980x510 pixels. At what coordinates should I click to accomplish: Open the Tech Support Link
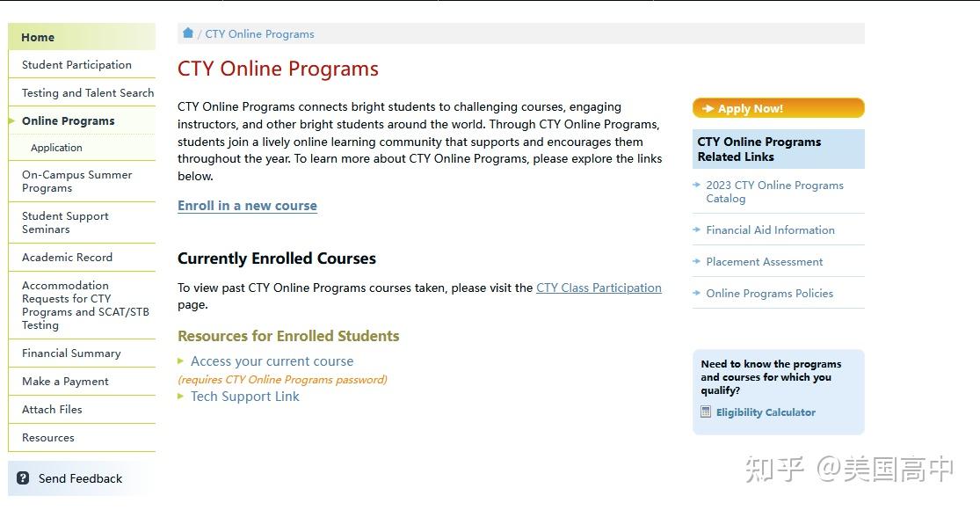click(x=245, y=397)
